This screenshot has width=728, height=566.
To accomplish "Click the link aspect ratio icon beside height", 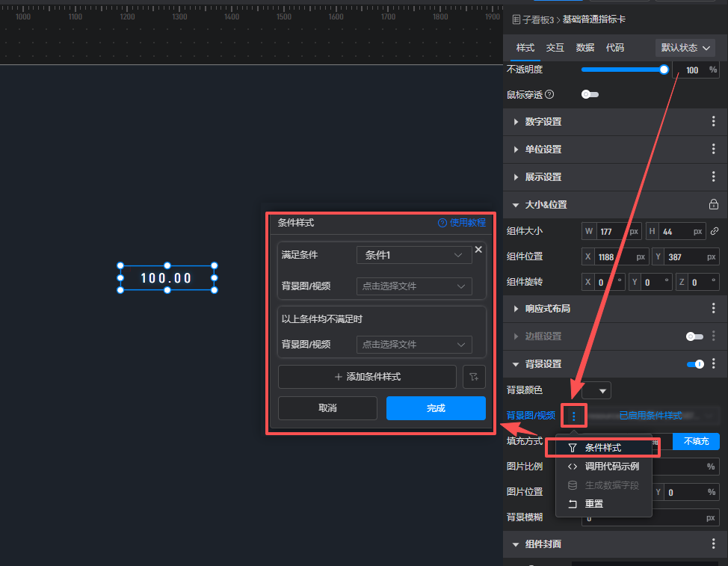I will coord(714,231).
